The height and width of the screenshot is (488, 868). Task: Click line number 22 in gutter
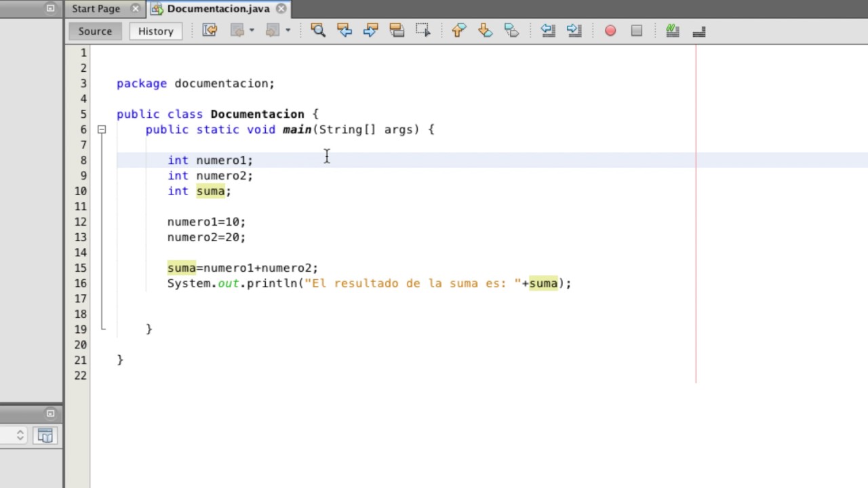point(81,375)
